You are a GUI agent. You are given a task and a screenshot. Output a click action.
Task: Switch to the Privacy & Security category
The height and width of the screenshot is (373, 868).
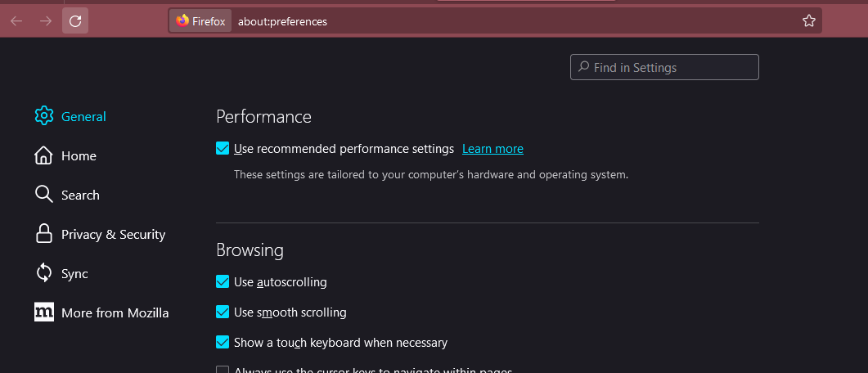tap(113, 234)
